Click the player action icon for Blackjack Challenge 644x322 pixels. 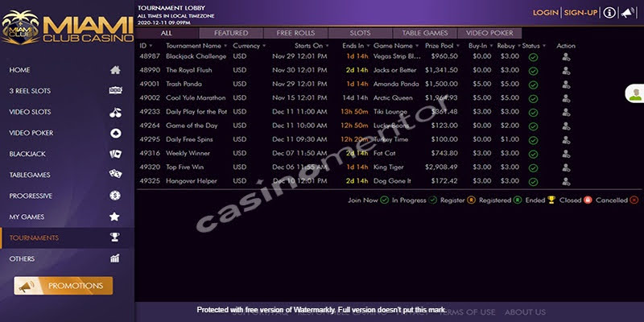pos(566,57)
